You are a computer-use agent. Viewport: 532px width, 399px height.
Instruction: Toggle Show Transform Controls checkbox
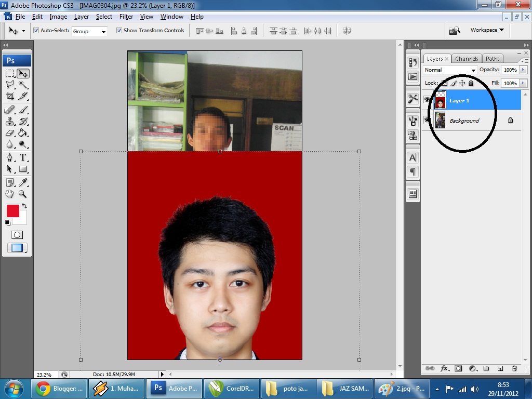[x=119, y=31]
